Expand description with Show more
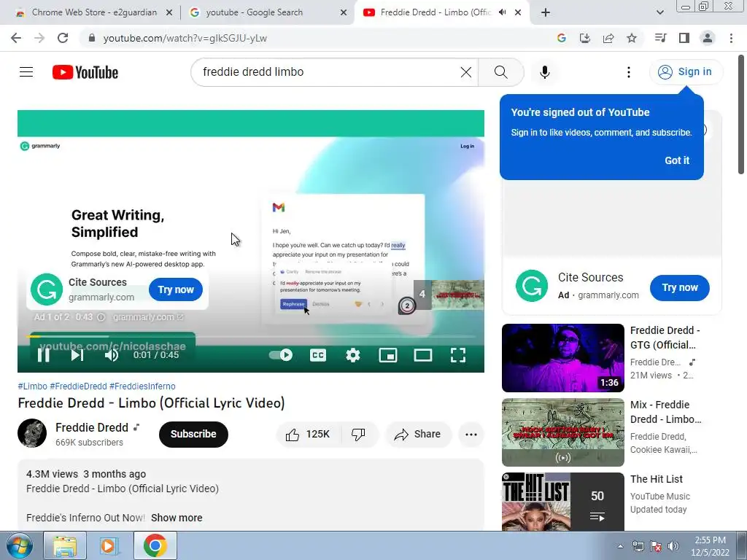747x560 pixels. [x=177, y=518]
